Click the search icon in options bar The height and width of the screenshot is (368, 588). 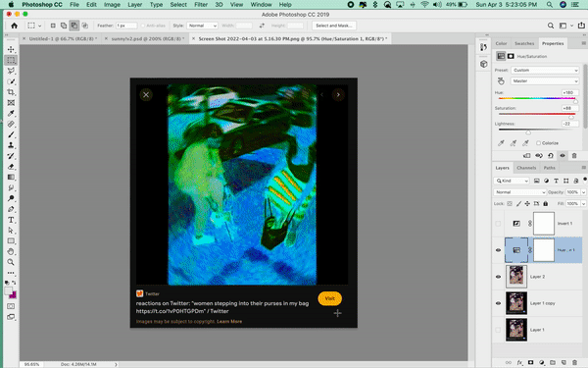(550, 26)
